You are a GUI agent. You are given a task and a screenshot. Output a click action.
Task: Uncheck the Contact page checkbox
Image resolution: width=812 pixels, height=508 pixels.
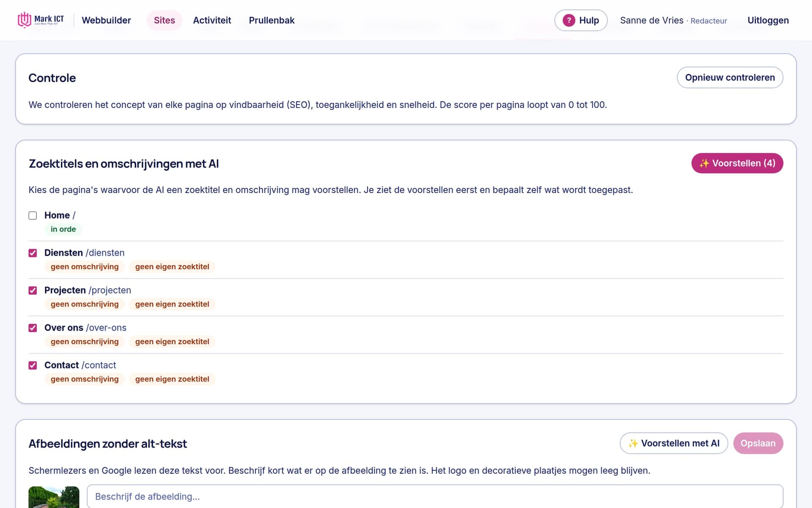click(x=33, y=365)
